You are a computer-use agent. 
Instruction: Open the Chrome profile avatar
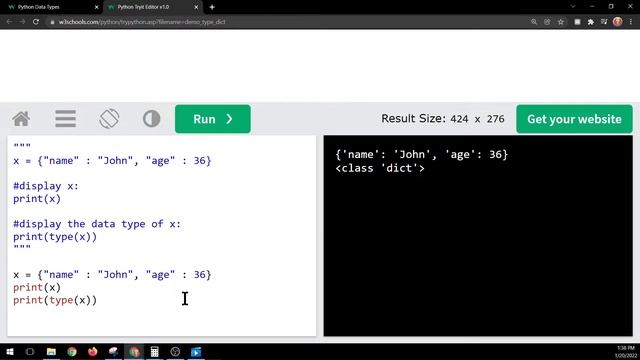pos(618,22)
